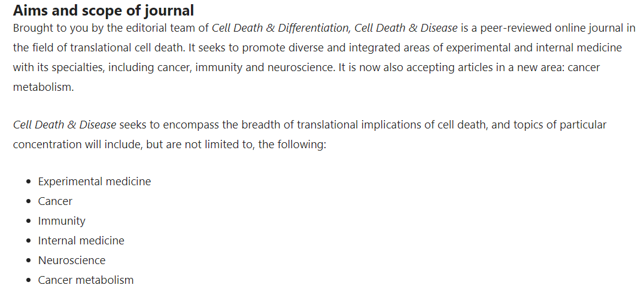This screenshot has width=644, height=291.
Task: Select the "Internal medicine" list item
Action: tap(81, 241)
